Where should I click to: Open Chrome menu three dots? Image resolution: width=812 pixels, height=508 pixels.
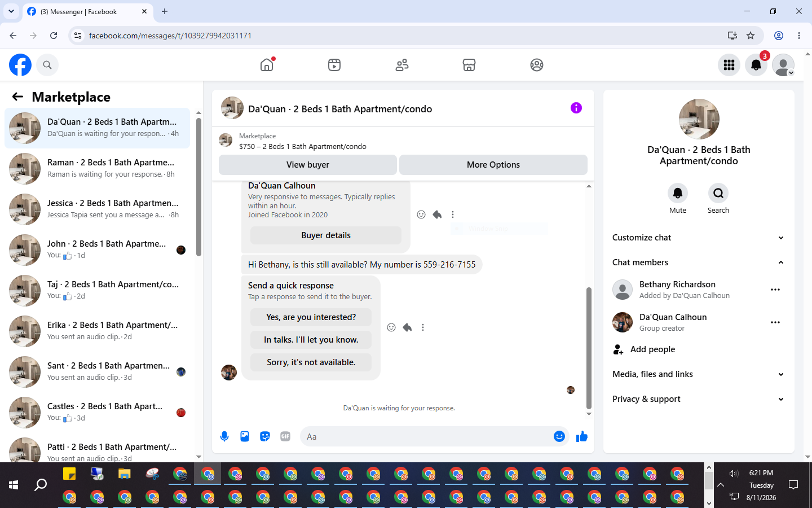(x=799, y=36)
